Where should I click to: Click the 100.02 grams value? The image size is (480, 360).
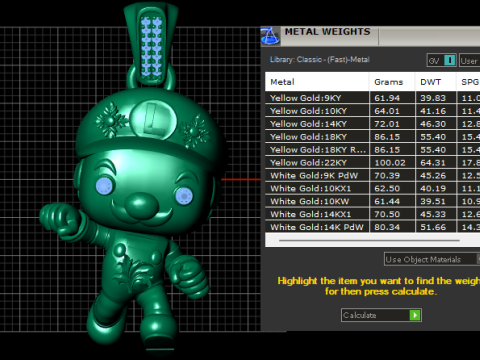[390, 163]
